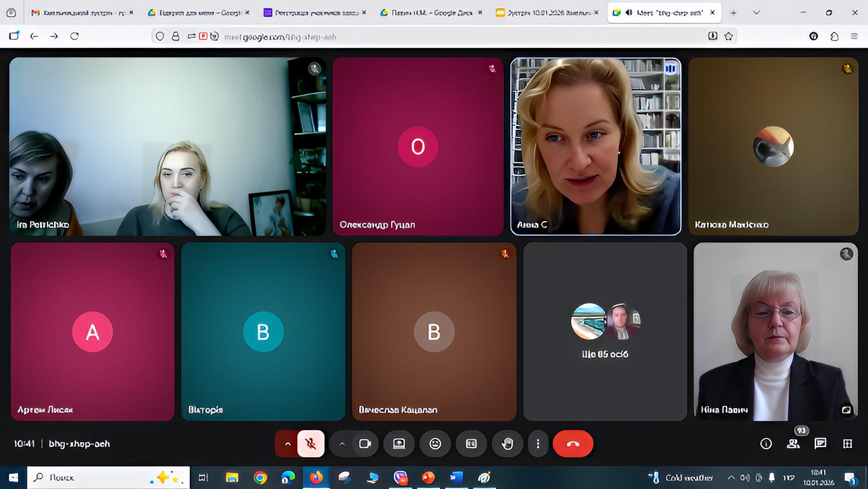Toggle the camera on or off
This screenshot has width=868, height=489.
coord(365,444)
